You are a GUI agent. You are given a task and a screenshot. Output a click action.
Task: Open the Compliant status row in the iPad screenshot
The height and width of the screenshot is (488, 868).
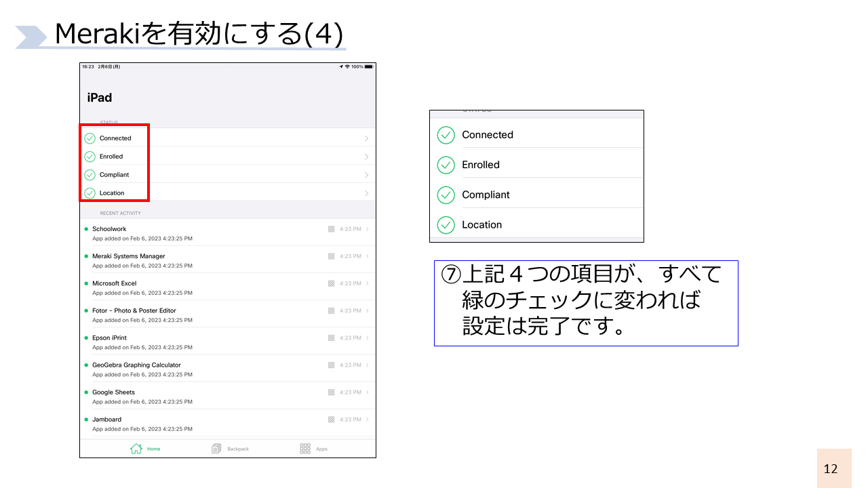[228, 175]
